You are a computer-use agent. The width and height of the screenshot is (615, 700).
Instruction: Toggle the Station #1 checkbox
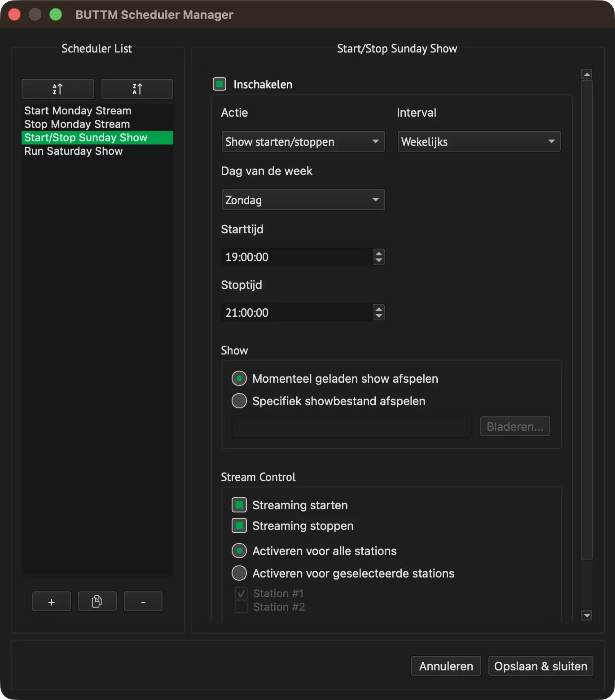point(242,594)
